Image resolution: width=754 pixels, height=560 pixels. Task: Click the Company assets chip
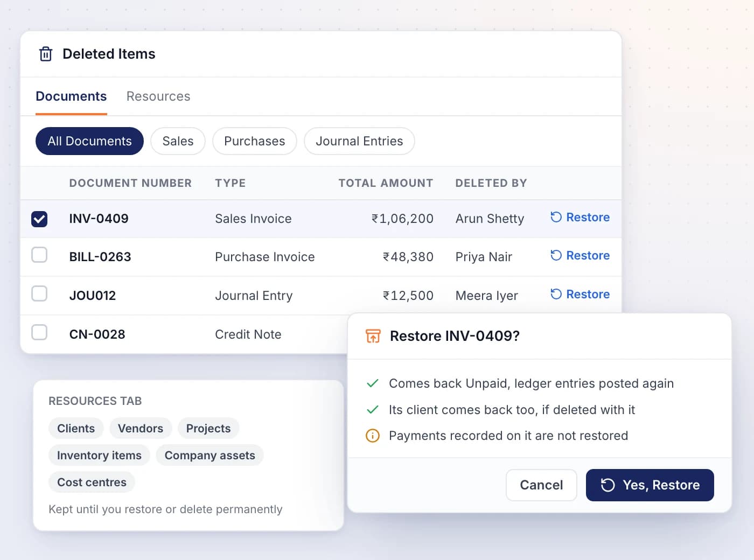(210, 455)
